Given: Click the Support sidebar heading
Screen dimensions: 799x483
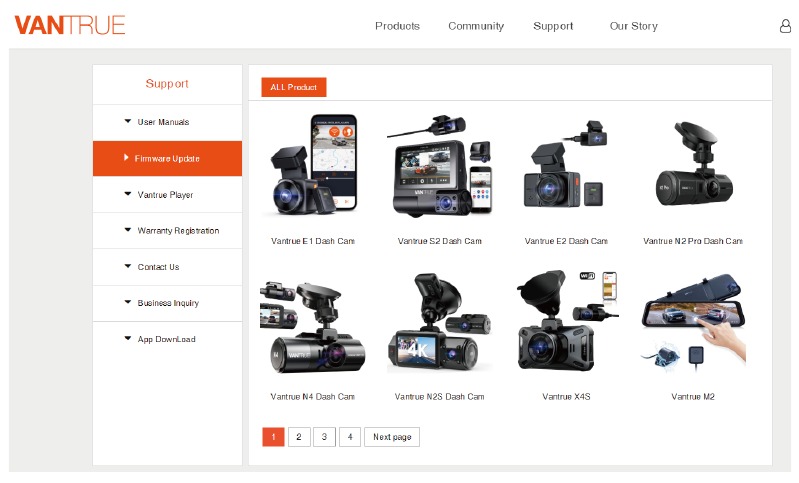Looking at the screenshot, I should point(167,84).
